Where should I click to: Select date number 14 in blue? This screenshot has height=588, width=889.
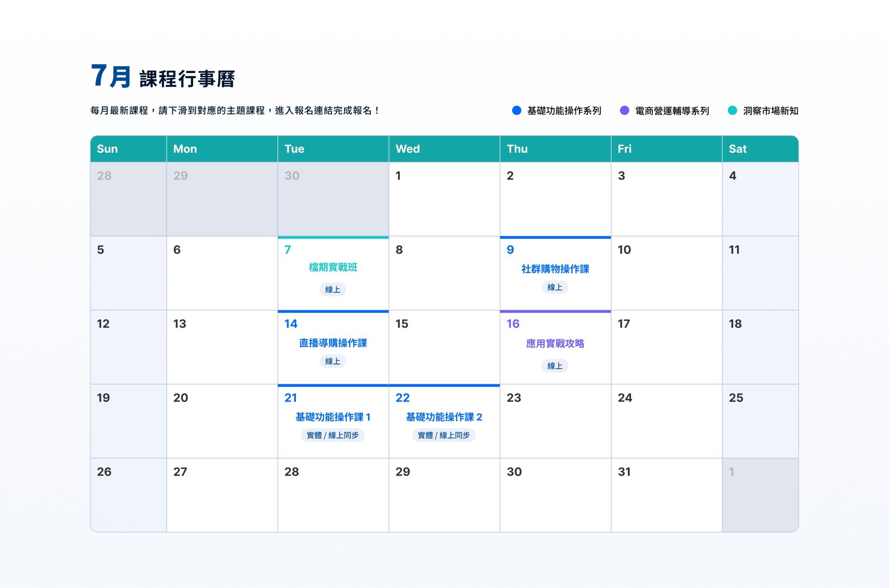(x=291, y=324)
